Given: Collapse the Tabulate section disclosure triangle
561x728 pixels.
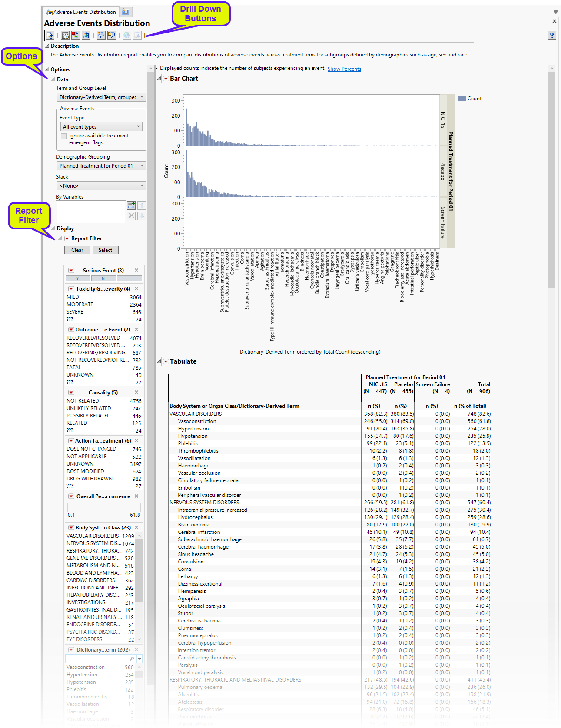Looking at the screenshot, I should (159, 361).
